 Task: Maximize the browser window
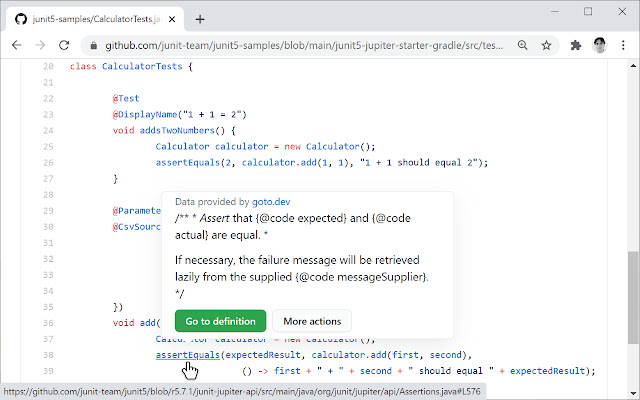[x=588, y=11]
